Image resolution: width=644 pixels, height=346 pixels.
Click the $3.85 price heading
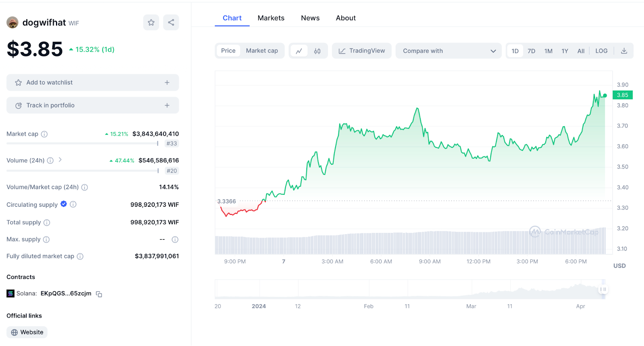pyautogui.click(x=35, y=49)
